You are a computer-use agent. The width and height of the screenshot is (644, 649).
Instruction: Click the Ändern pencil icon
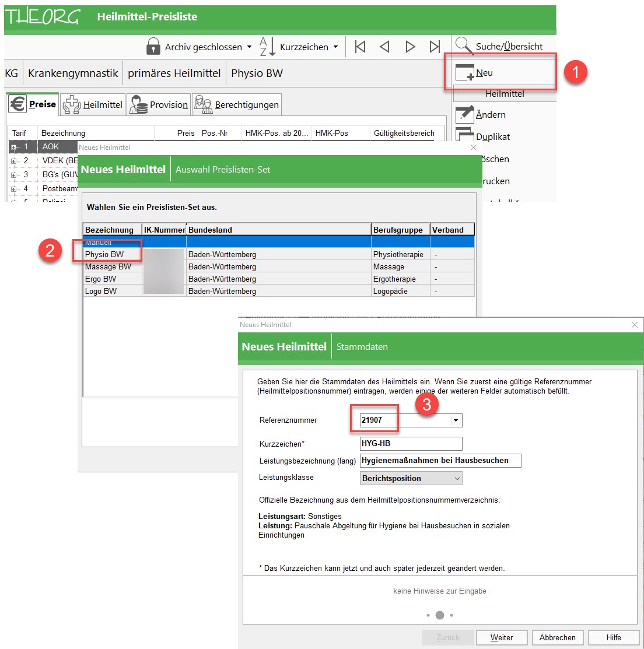[465, 115]
